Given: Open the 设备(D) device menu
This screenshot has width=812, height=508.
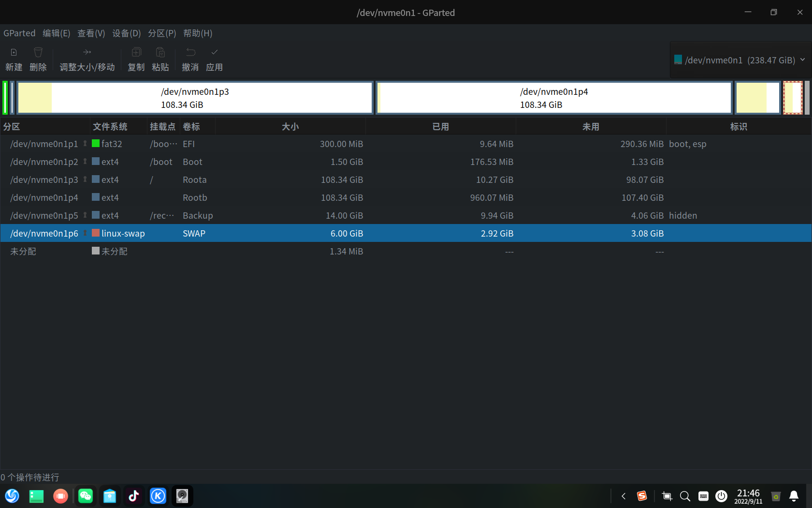Looking at the screenshot, I should 127,33.
